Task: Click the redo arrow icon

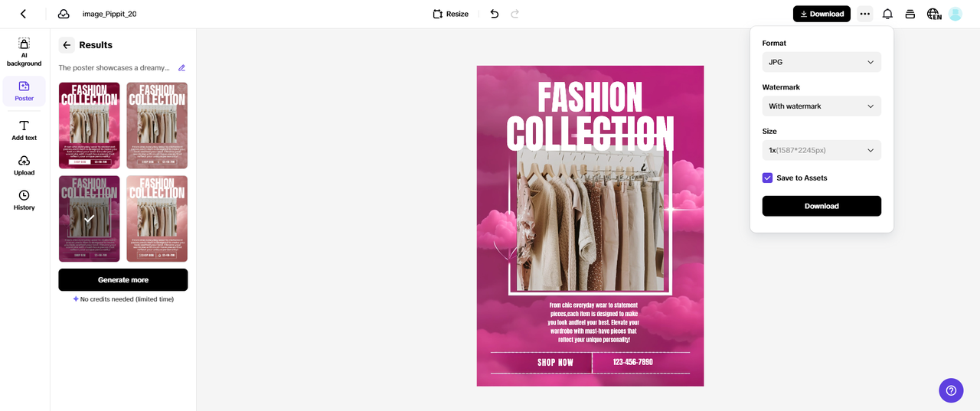Action: 515,14
